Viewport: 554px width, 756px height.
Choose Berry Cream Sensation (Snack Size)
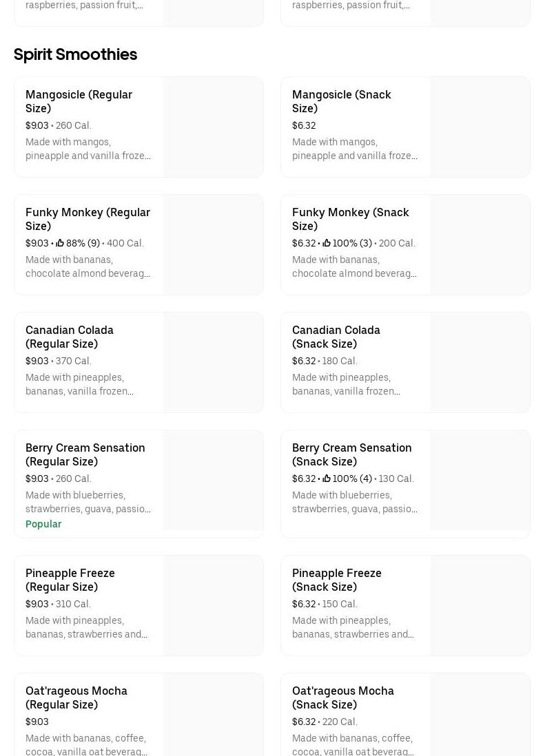tap(351, 454)
